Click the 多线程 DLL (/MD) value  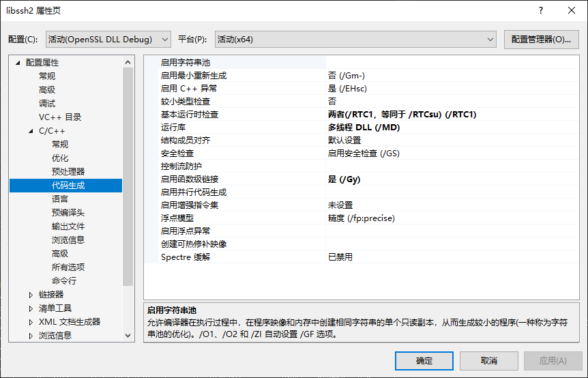coord(364,128)
